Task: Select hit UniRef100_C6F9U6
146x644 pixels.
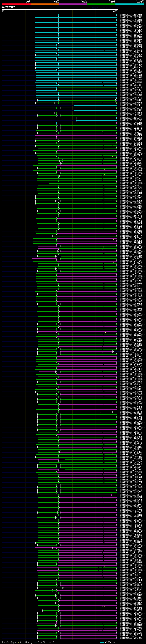Action: point(131,72)
